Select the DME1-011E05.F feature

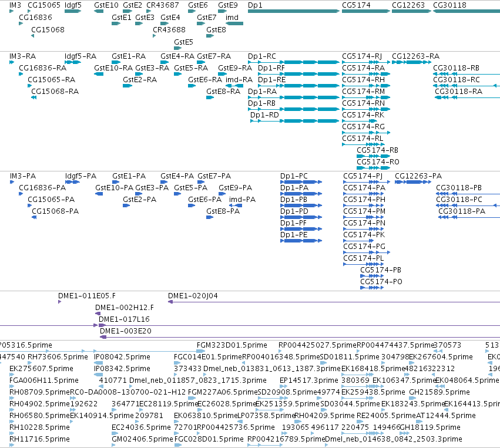click(87, 296)
